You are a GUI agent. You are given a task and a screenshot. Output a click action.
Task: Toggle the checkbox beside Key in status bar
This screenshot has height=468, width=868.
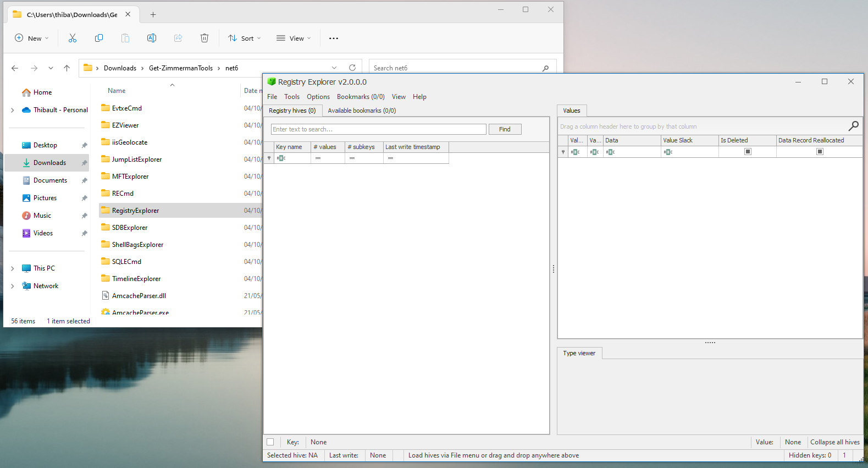pyautogui.click(x=270, y=442)
